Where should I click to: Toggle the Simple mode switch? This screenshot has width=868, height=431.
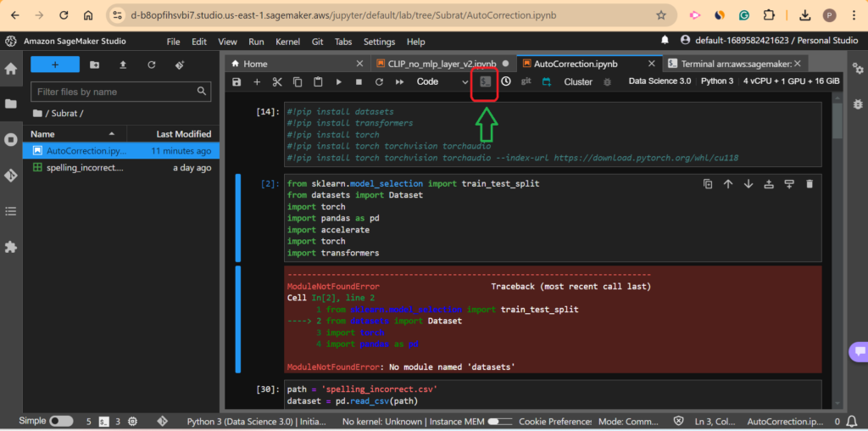(x=61, y=421)
